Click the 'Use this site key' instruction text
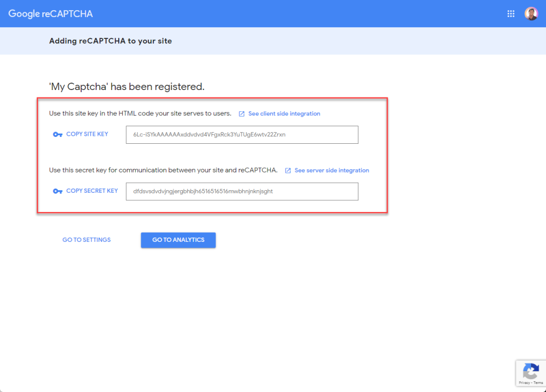 coord(140,113)
